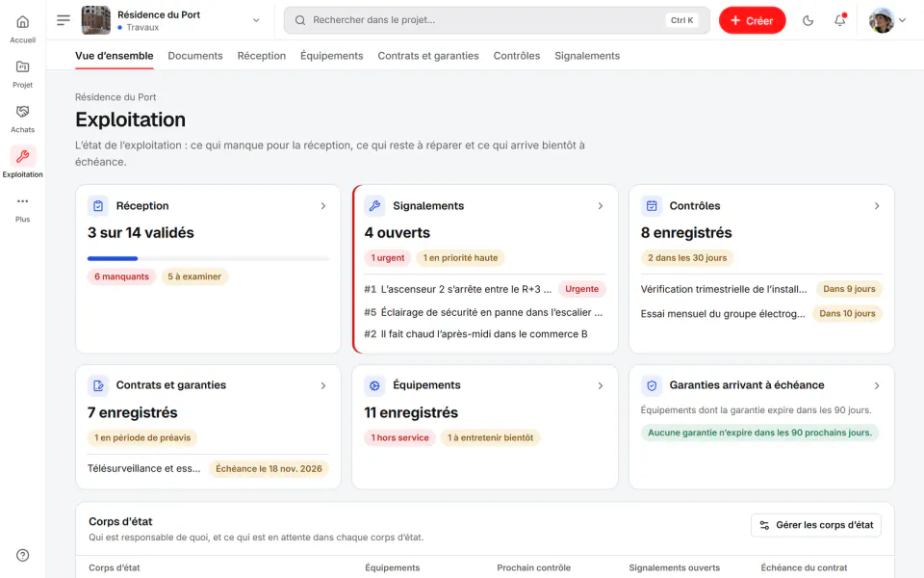This screenshot has height=578, width=924.
Task: Focus the Rechercher dans le projet field
Action: point(497,20)
